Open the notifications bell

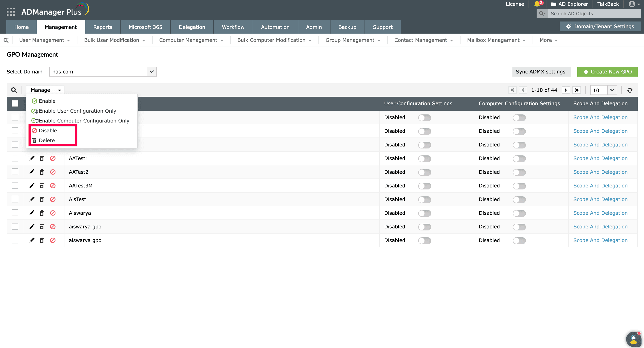click(537, 4)
